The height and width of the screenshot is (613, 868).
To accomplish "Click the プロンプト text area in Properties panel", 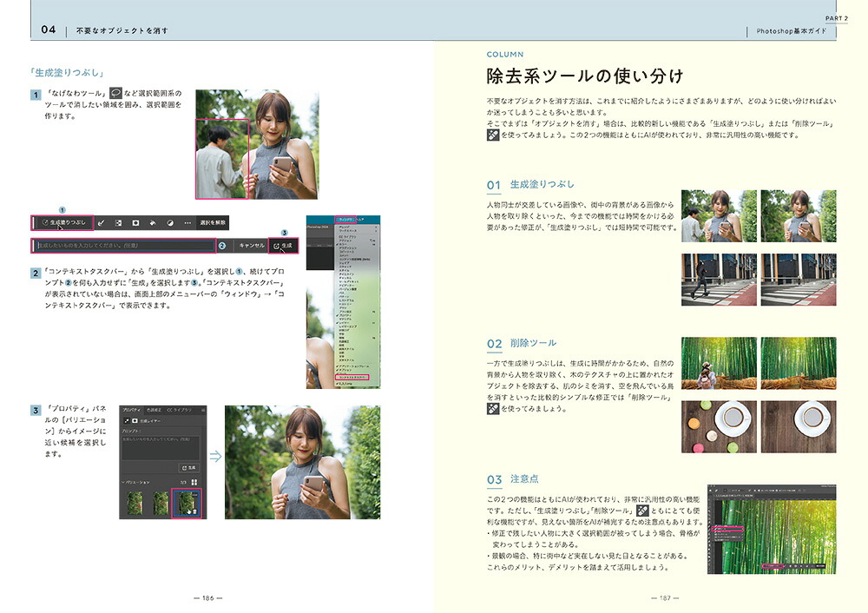I will pyautogui.click(x=161, y=448).
